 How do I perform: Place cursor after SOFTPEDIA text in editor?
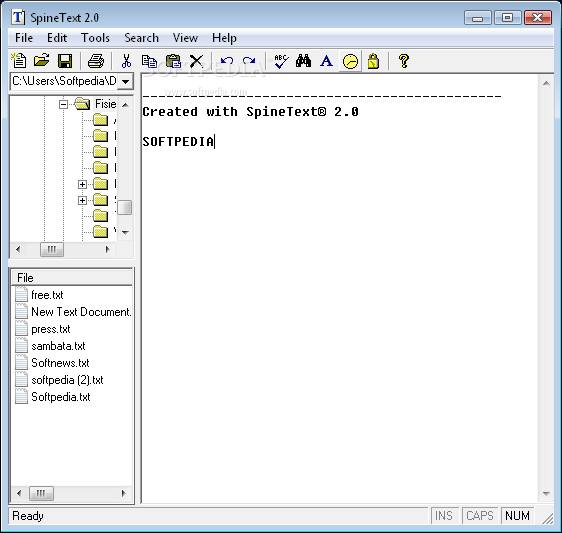point(215,142)
